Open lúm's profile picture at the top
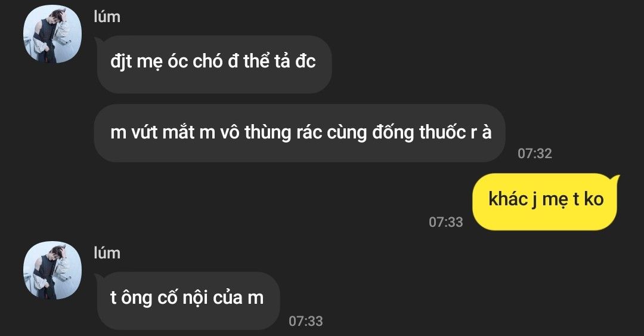 coord(52,34)
